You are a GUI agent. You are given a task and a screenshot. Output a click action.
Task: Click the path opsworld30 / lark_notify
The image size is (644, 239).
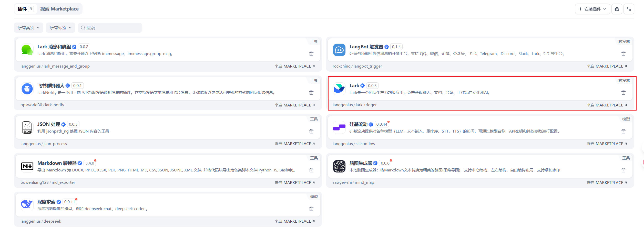pyautogui.click(x=42, y=105)
